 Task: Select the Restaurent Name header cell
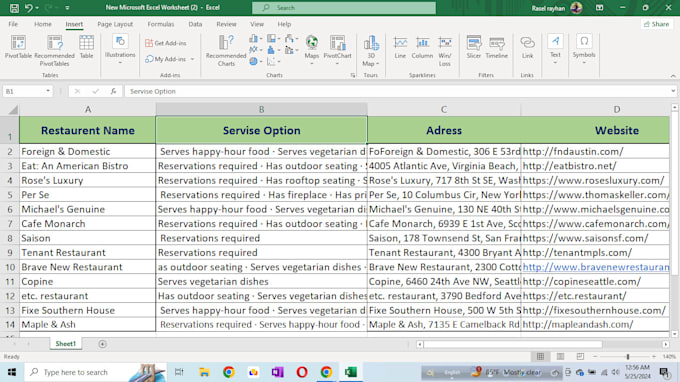(88, 130)
